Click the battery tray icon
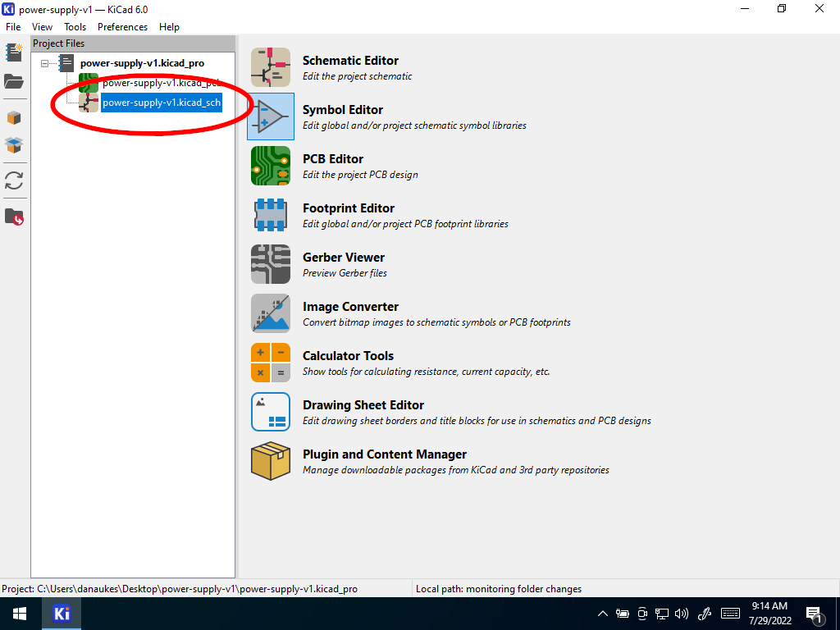This screenshot has height=630, width=840. (623, 614)
